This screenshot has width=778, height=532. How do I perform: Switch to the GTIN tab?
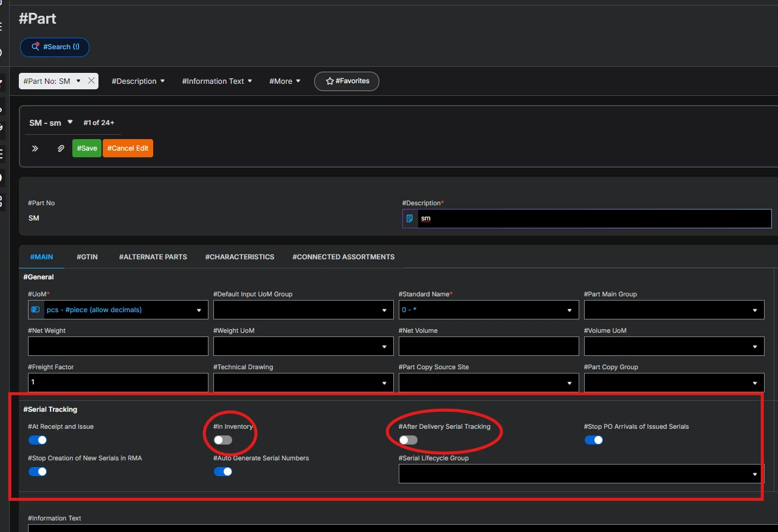coord(87,257)
